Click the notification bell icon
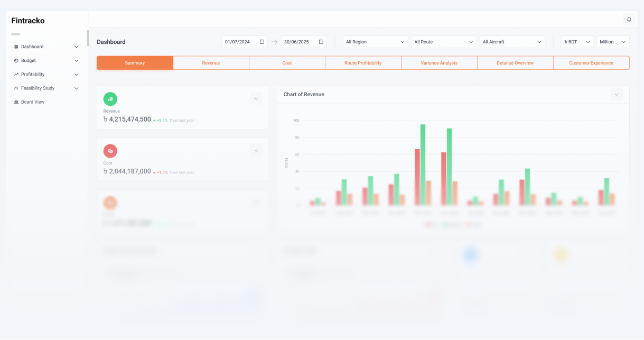This screenshot has width=644, height=340. coord(629,20)
